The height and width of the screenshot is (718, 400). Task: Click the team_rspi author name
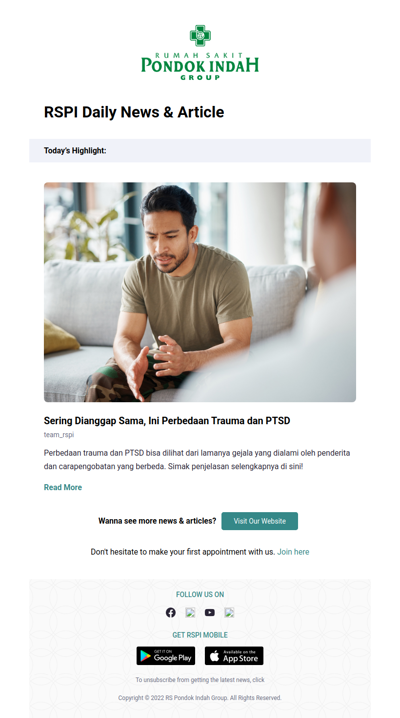click(x=59, y=435)
